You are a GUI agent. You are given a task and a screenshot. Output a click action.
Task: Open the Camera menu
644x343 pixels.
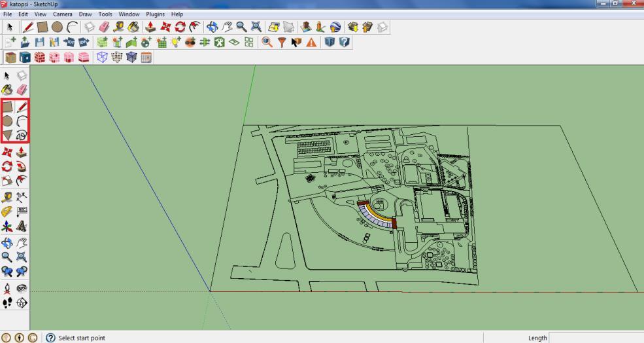pyautogui.click(x=62, y=14)
